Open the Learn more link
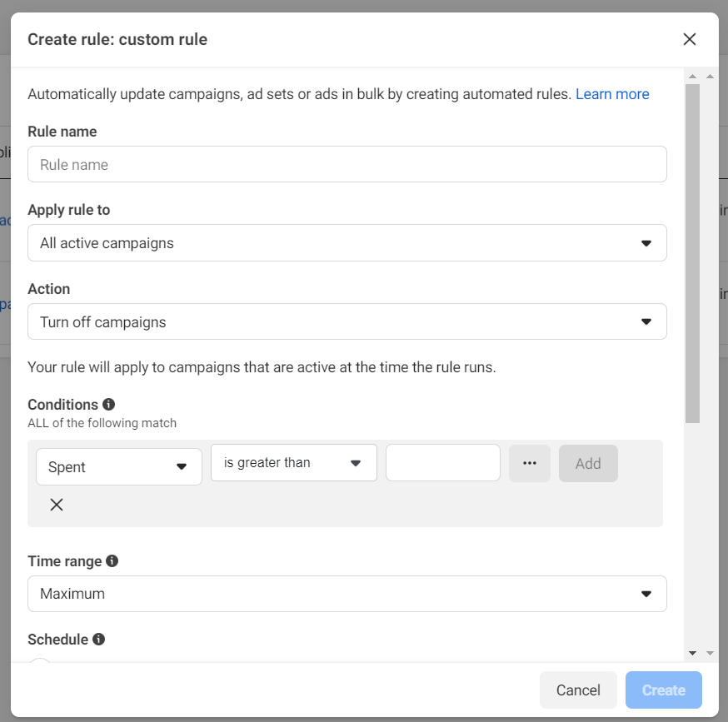The height and width of the screenshot is (722, 728). click(612, 94)
